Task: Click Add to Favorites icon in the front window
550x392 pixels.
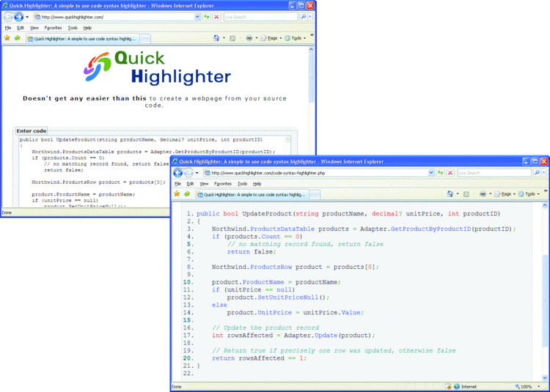Action: (187, 193)
